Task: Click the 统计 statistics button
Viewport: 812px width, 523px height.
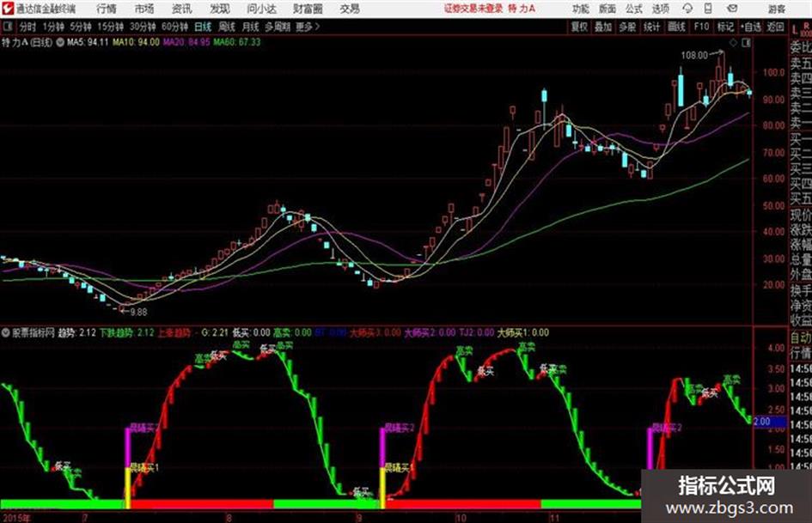Action: pos(651,27)
